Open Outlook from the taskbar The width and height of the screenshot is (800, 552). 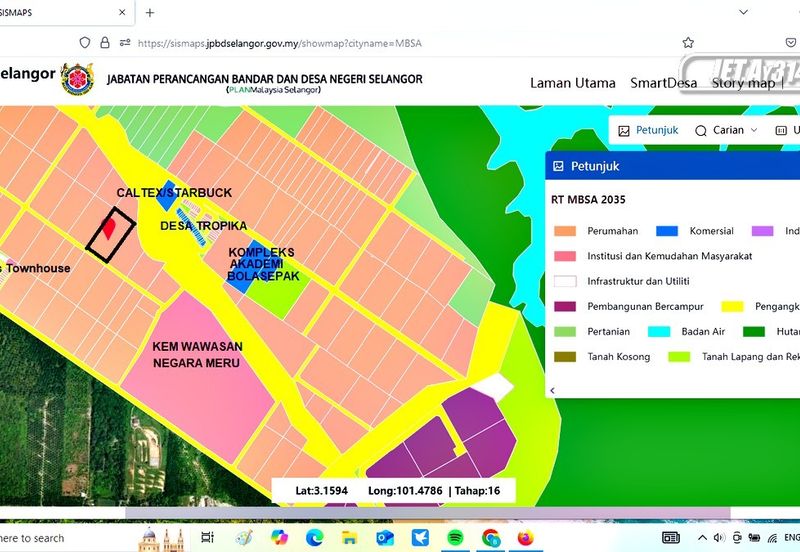[x=385, y=538]
